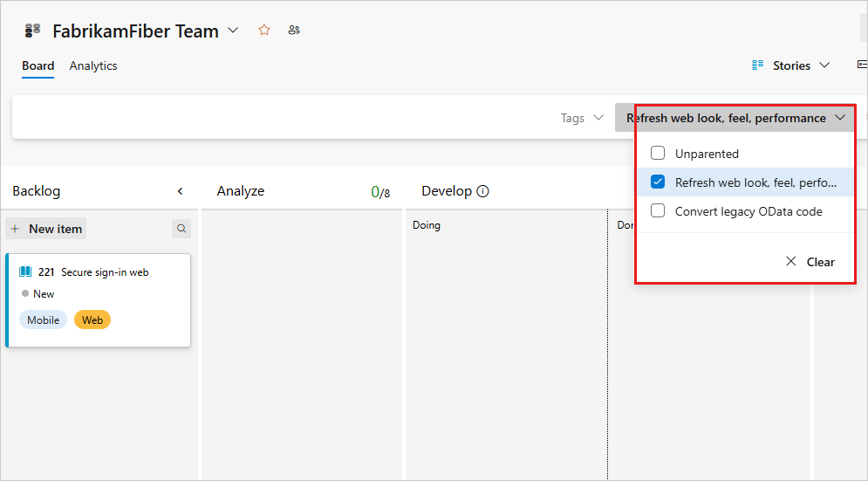Click the Analyze column header
This screenshot has height=481, width=868.
click(241, 191)
